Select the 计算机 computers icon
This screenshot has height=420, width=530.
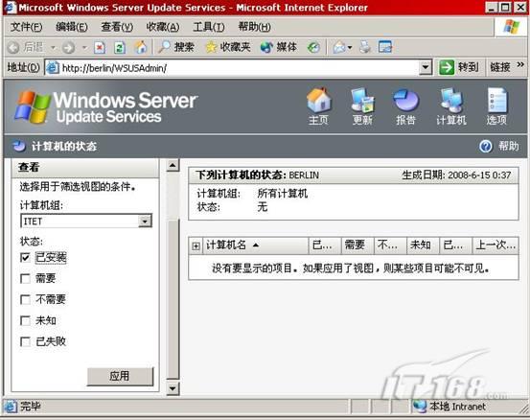(451, 101)
